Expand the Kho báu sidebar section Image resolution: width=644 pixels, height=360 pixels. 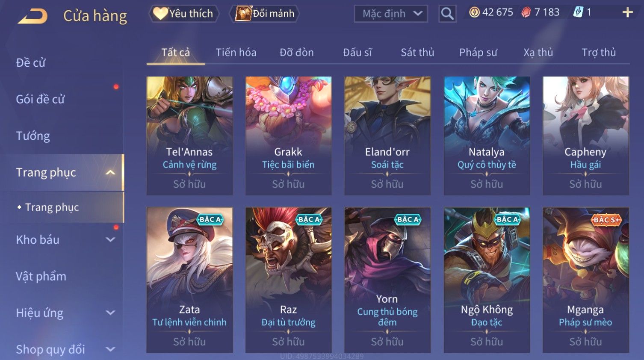click(x=110, y=240)
